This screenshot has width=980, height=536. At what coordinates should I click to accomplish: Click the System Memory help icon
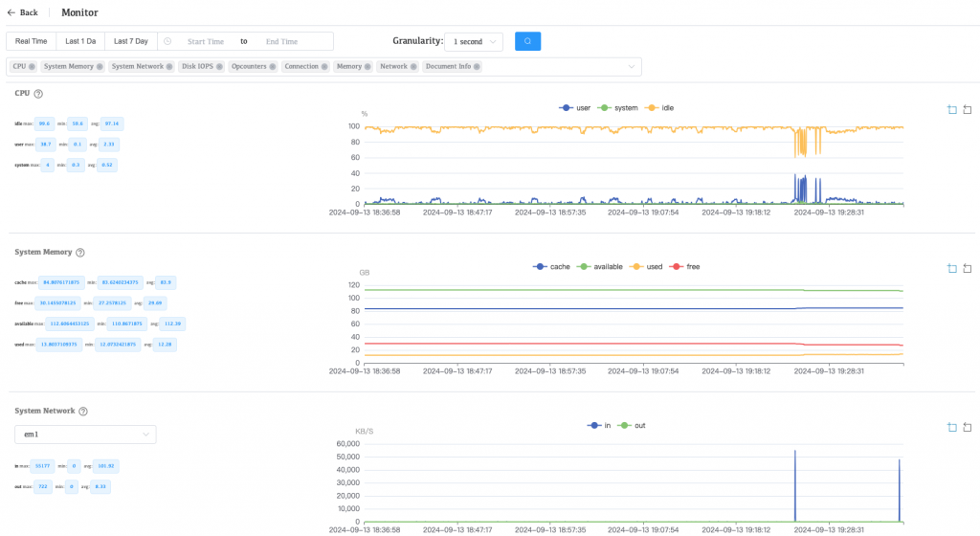coord(80,253)
